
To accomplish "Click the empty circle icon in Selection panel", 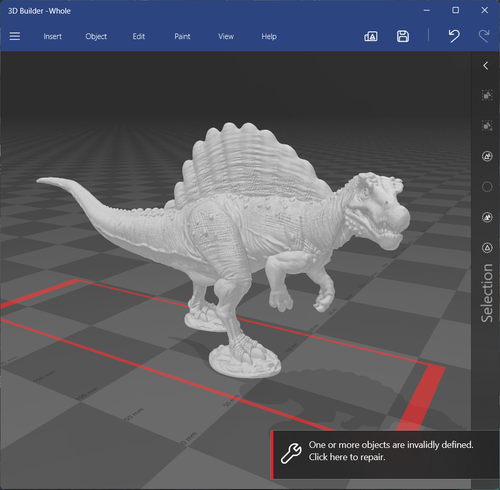I will tap(487, 187).
